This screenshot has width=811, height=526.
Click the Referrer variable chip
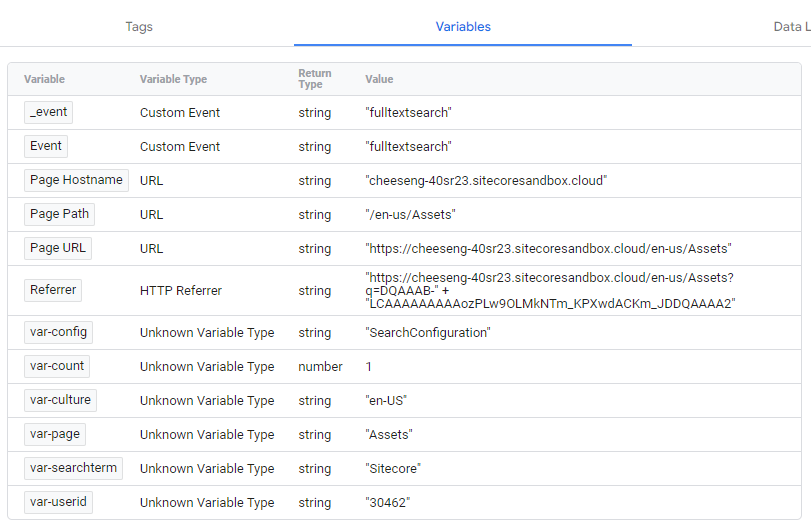pos(53,290)
